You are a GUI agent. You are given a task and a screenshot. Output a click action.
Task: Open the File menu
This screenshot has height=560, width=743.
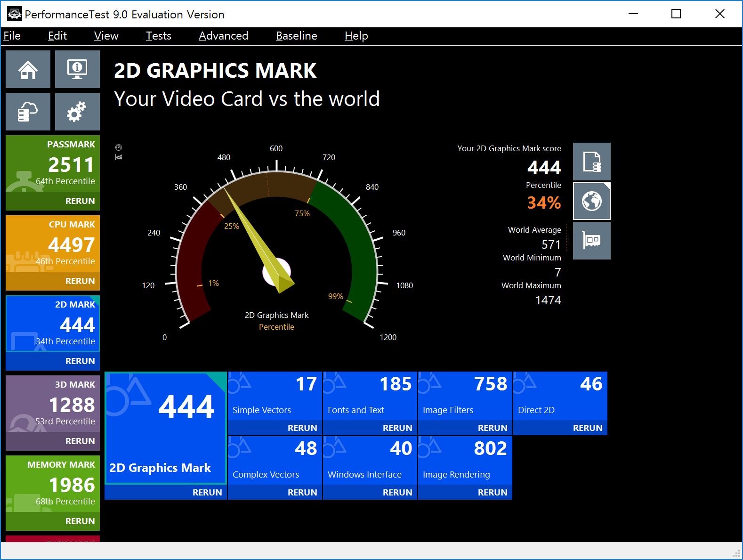[12, 36]
